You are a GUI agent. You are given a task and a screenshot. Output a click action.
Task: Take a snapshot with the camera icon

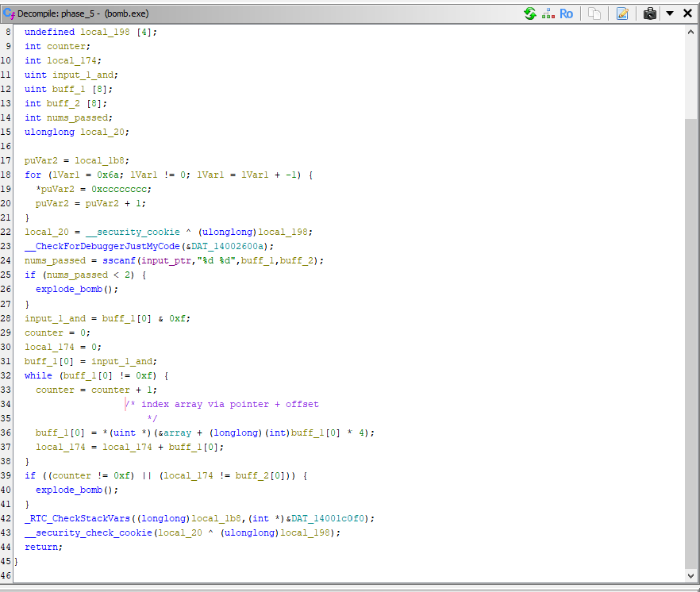point(650,13)
